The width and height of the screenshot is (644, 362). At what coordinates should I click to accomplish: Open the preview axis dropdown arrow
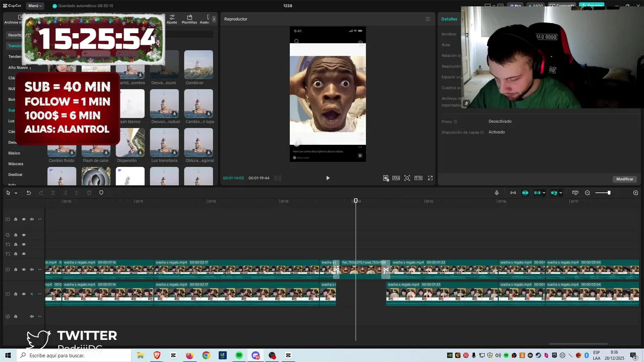tap(560, 193)
